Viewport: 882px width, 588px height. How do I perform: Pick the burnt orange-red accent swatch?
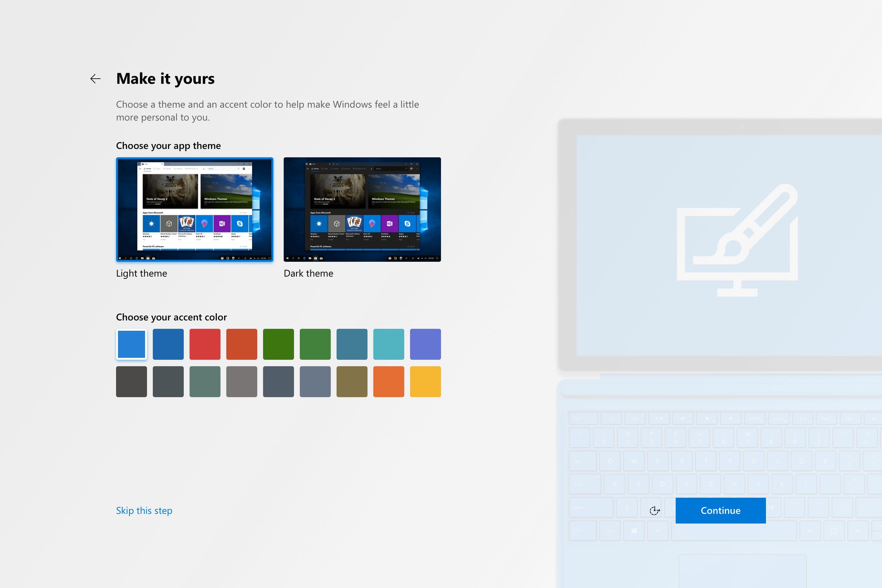point(241,344)
